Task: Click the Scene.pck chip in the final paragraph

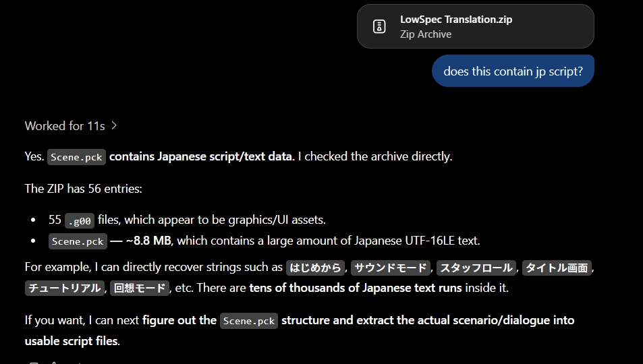Action: pyautogui.click(x=249, y=321)
